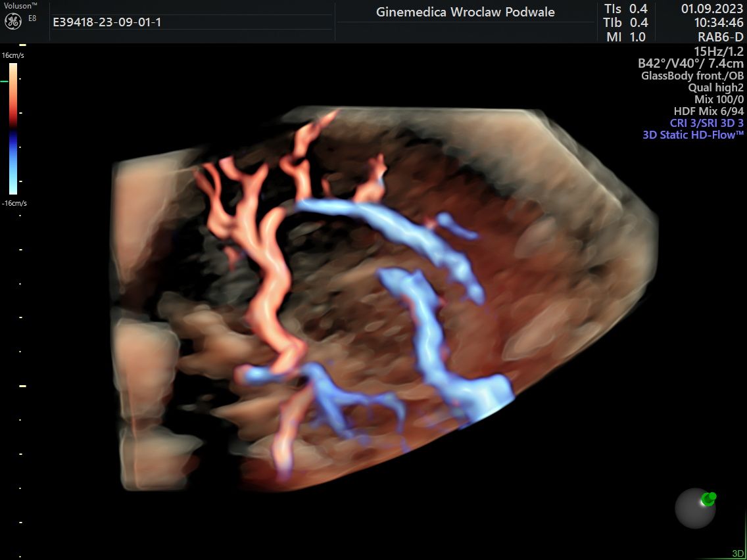This screenshot has height=560, width=747.
Task: Click the CRI 3/SRI 3D 3 setting
Action: (x=702, y=123)
